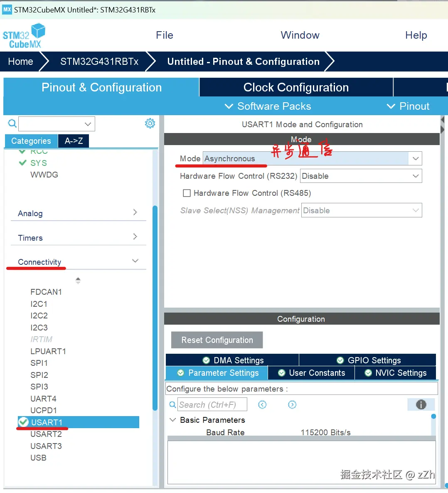Screen dimensions: 448x493
Task: Select USART2 in the peripheral list
Action: pyautogui.click(x=46, y=434)
